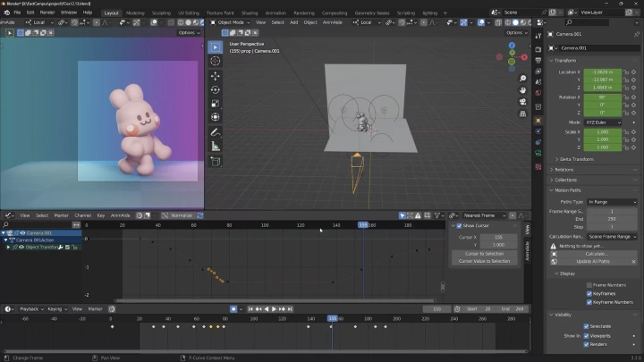
Task: Collapse the Transform panel
Action: click(564, 61)
